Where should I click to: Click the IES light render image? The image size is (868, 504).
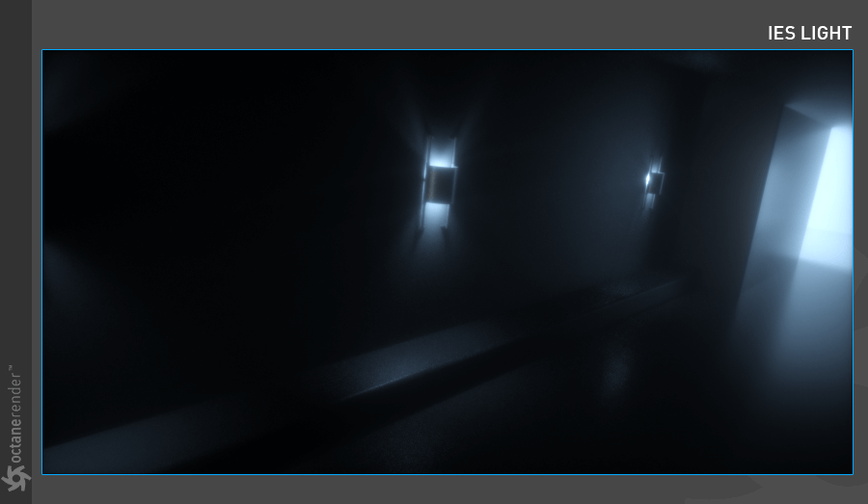[448, 262]
